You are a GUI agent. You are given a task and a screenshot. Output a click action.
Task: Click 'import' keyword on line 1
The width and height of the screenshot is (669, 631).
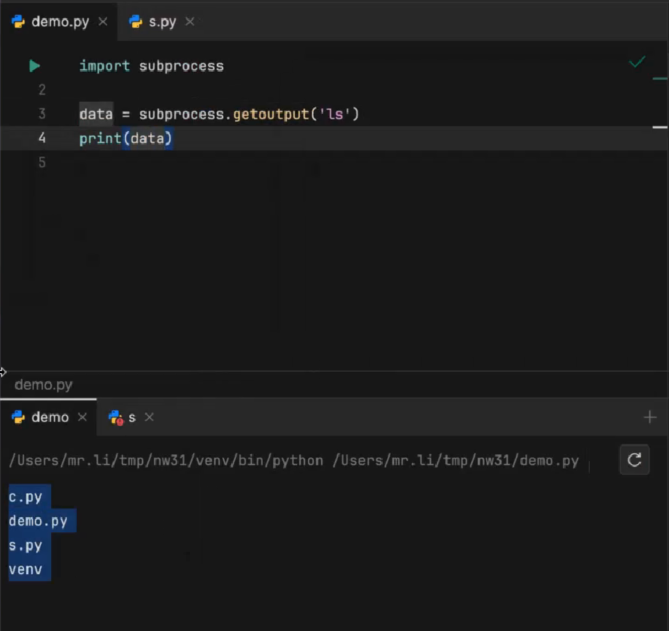click(105, 66)
